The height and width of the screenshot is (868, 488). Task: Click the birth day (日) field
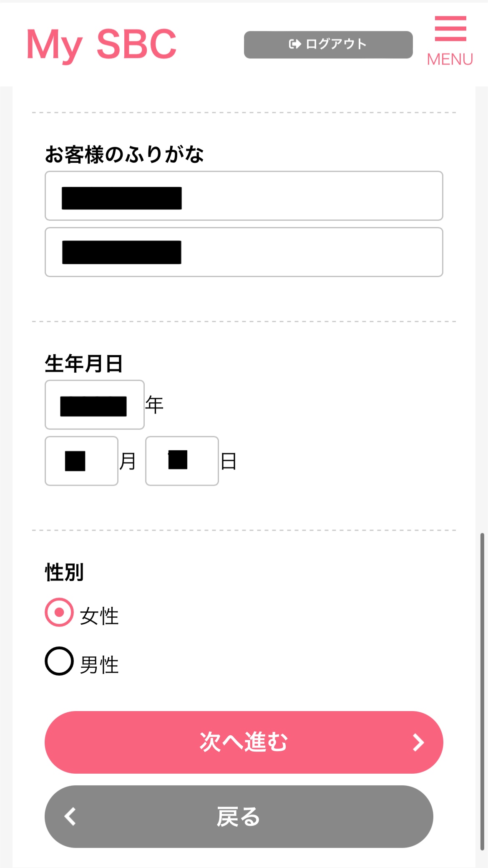pyautogui.click(x=182, y=461)
